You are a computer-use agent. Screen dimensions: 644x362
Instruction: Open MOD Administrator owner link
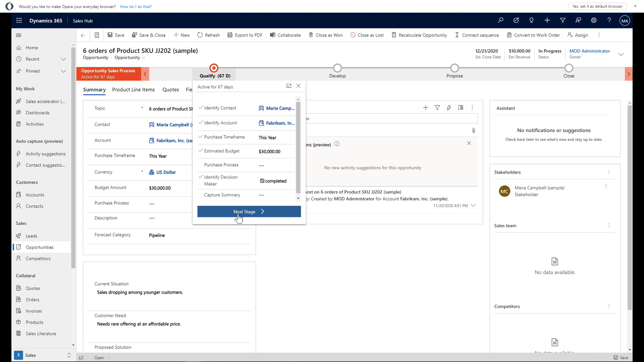point(589,51)
